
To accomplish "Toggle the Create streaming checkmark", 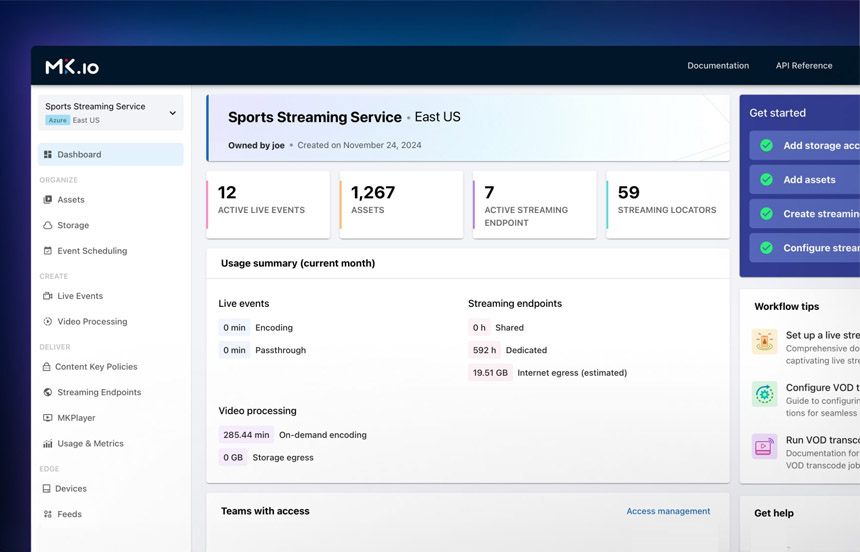I will click(x=766, y=213).
